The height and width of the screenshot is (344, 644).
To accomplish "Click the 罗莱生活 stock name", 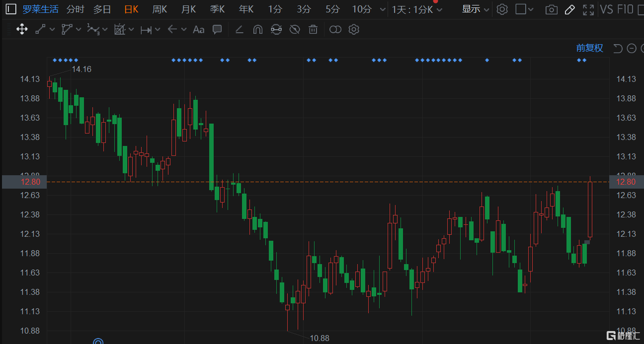I will pyautogui.click(x=40, y=9).
